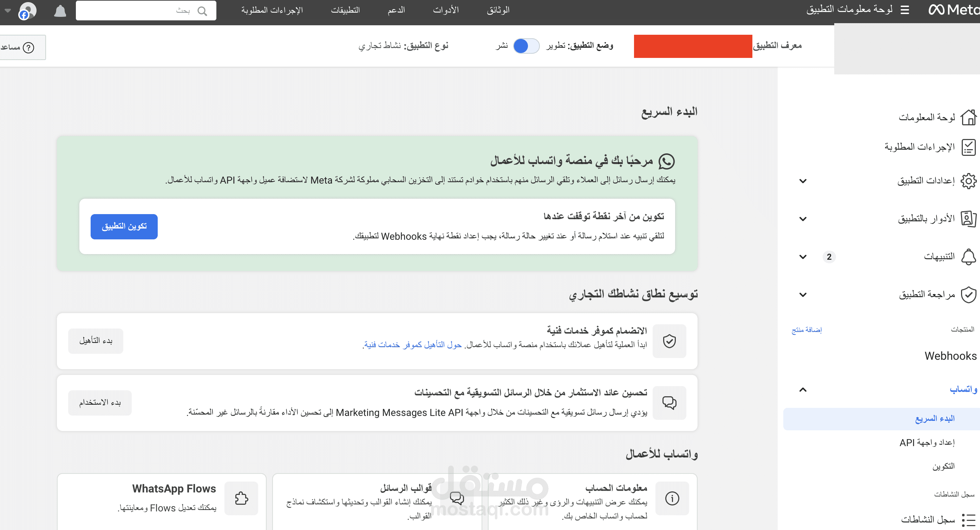Open the Docs menu in top bar

click(498, 10)
